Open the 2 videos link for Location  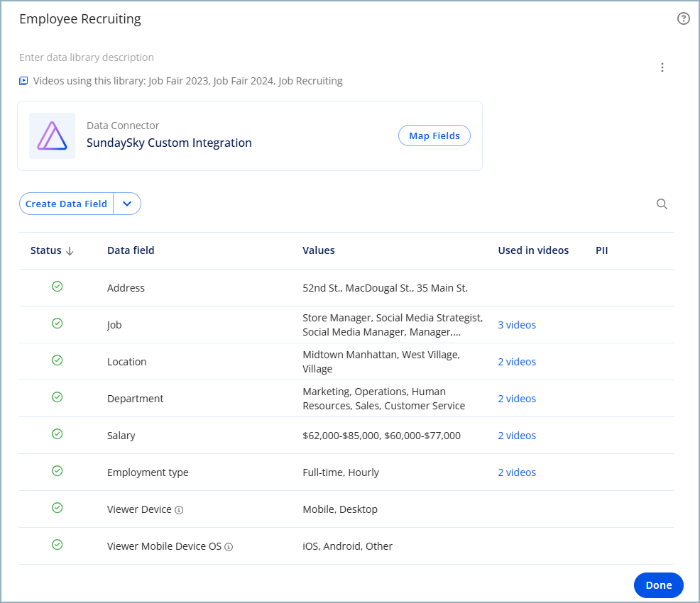517,362
